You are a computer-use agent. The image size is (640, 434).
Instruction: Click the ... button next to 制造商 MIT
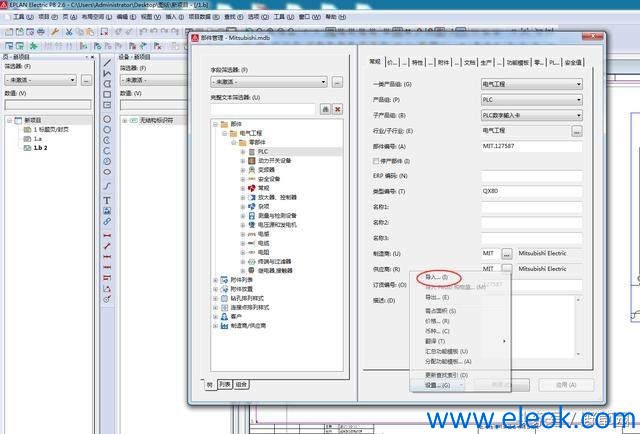507,254
